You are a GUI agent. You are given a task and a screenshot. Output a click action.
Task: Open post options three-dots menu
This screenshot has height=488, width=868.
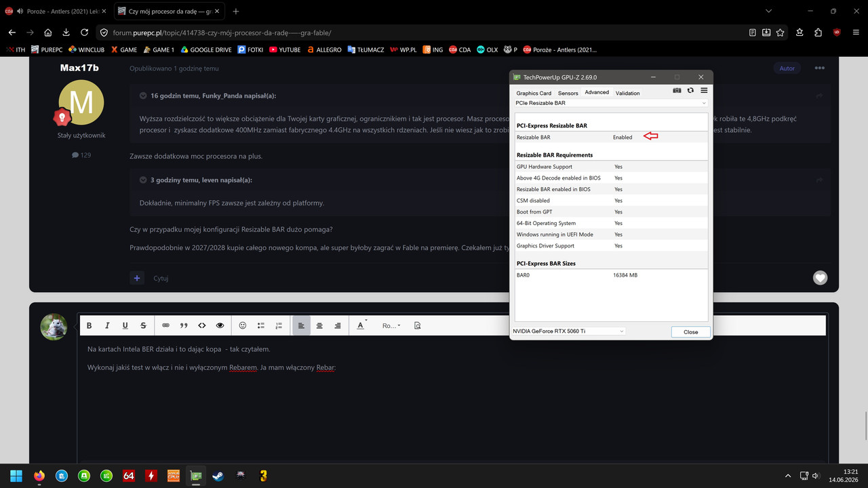pyautogui.click(x=820, y=68)
